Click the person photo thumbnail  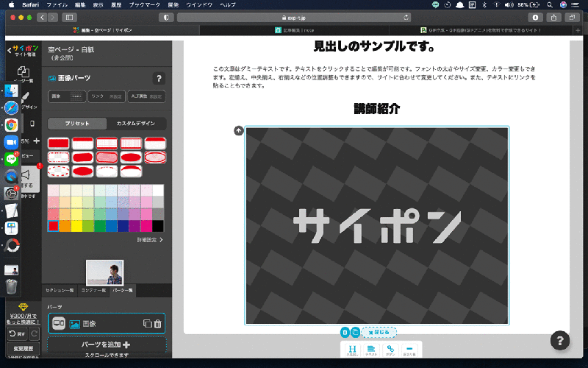tap(104, 272)
